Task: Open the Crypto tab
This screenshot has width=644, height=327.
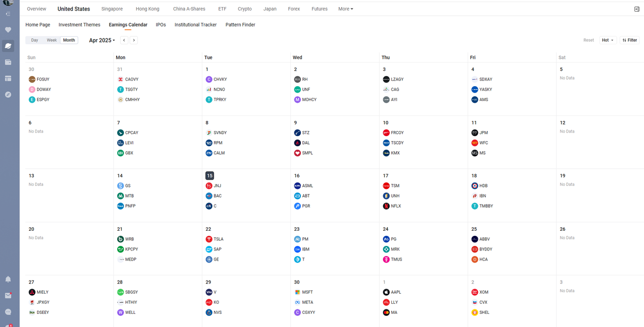Action: pos(245,9)
